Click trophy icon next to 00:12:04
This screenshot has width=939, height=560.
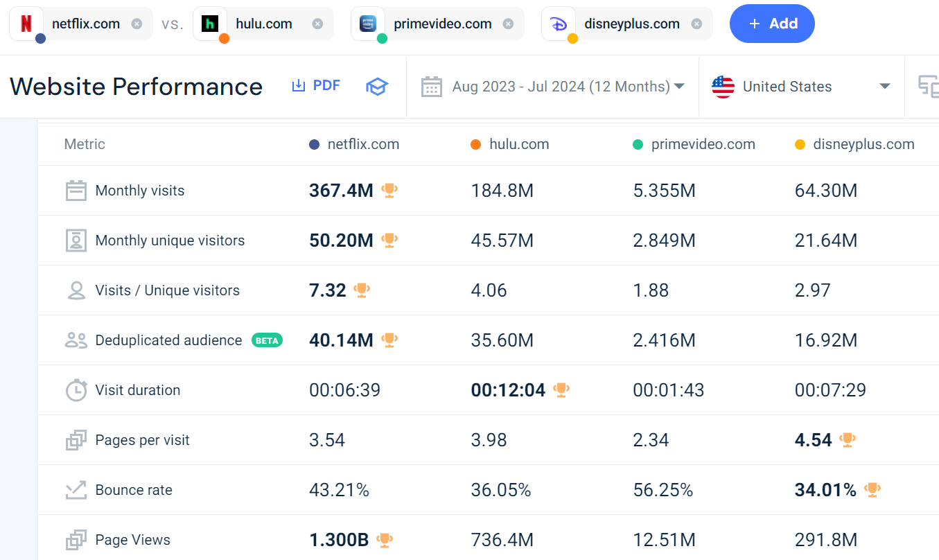tap(561, 390)
